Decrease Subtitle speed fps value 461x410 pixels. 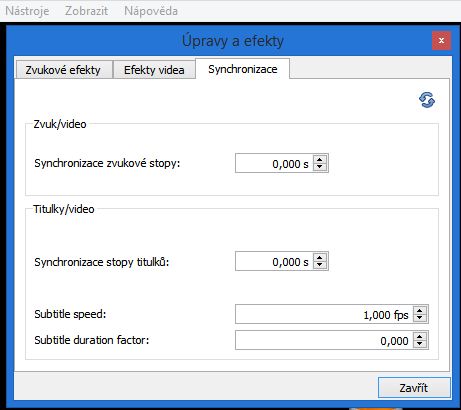[x=420, y=318]
